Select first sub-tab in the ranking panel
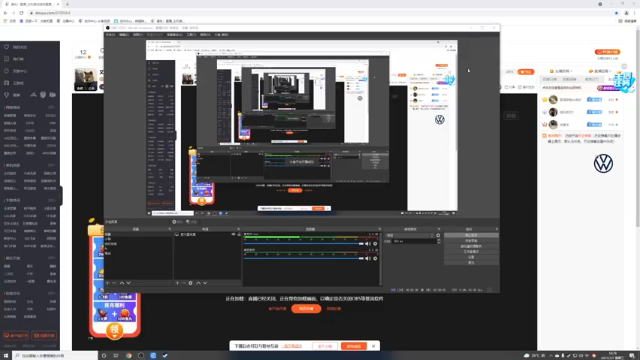Screen dimensions: 640x360 (550, 79)
